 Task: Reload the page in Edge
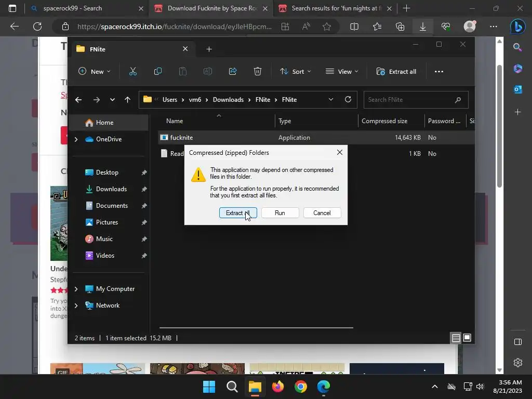coord(37,26)
